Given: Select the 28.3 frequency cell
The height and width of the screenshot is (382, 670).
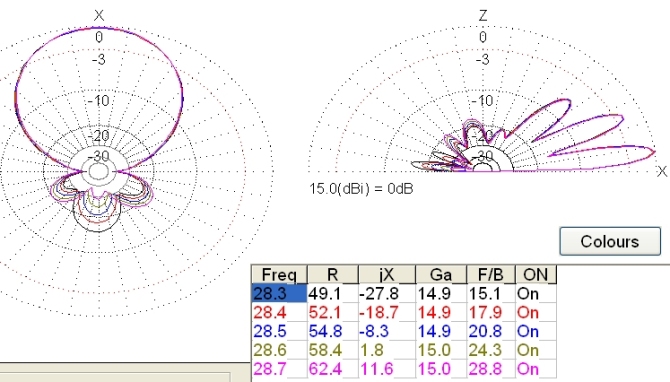Looking at the screenshot, I should click(x=279, y=294).
